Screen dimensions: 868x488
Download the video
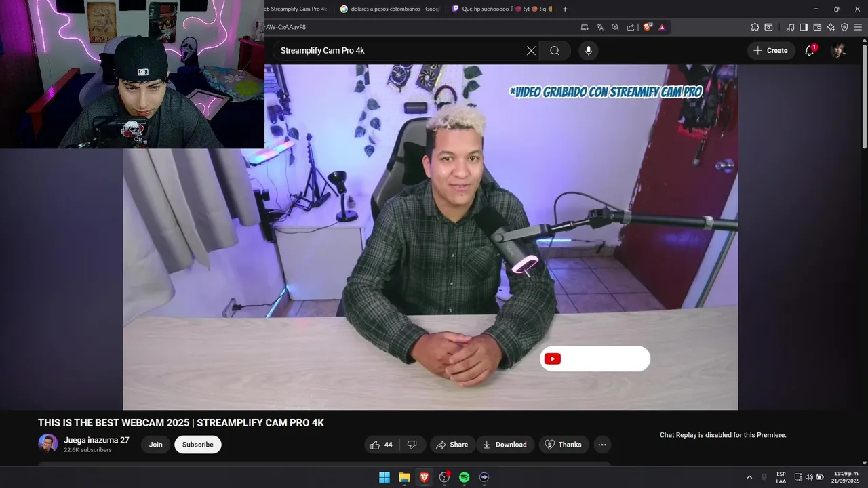click(505, 445)
